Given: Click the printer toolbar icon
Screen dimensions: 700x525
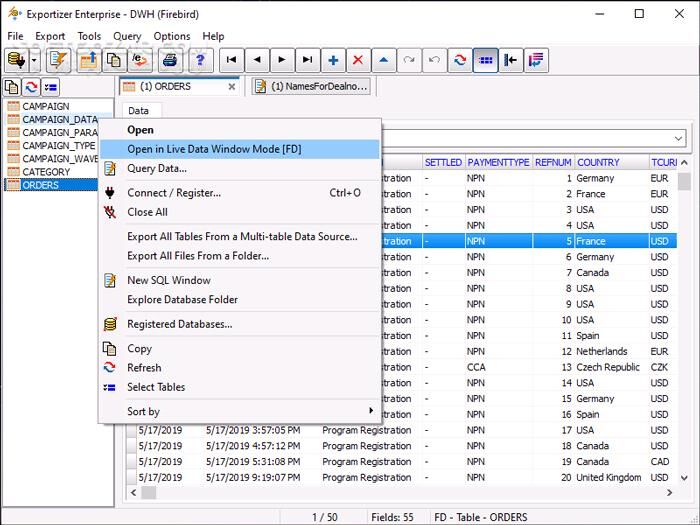Looking at the screenshot, I should point(170,60).
